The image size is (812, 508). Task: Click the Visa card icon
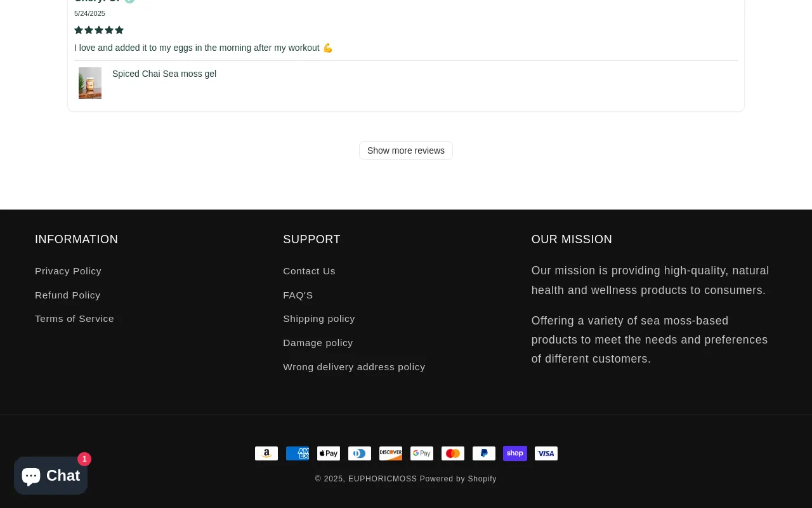(x=546, y=453)
